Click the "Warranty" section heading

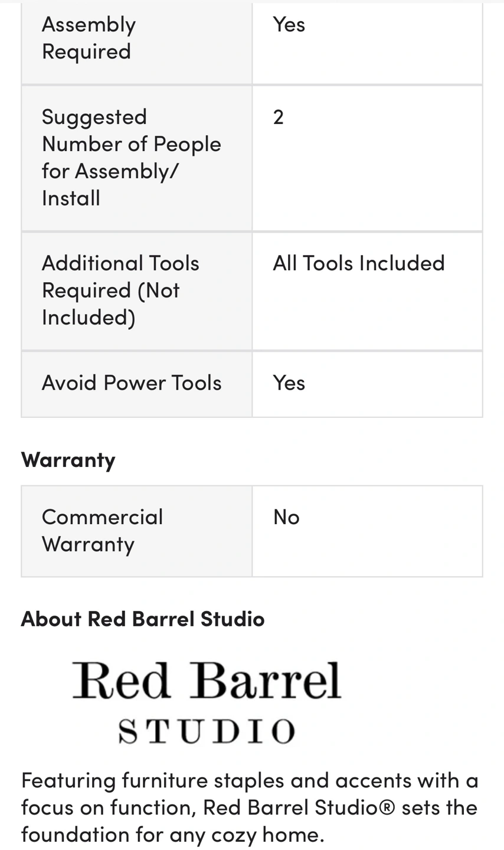[x=68, y=459]
